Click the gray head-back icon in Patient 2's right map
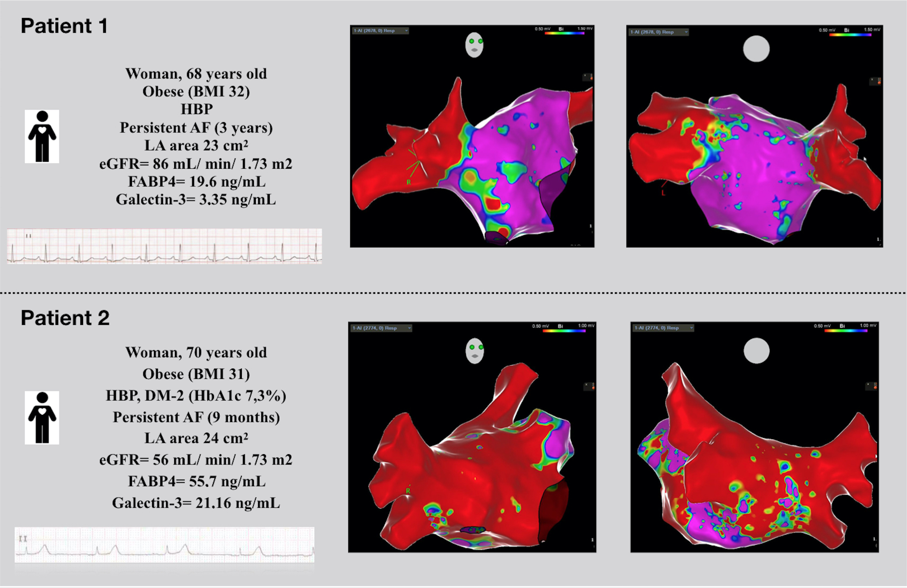The width and height of the screenshot is (907, 588). [x=756, y=351]
